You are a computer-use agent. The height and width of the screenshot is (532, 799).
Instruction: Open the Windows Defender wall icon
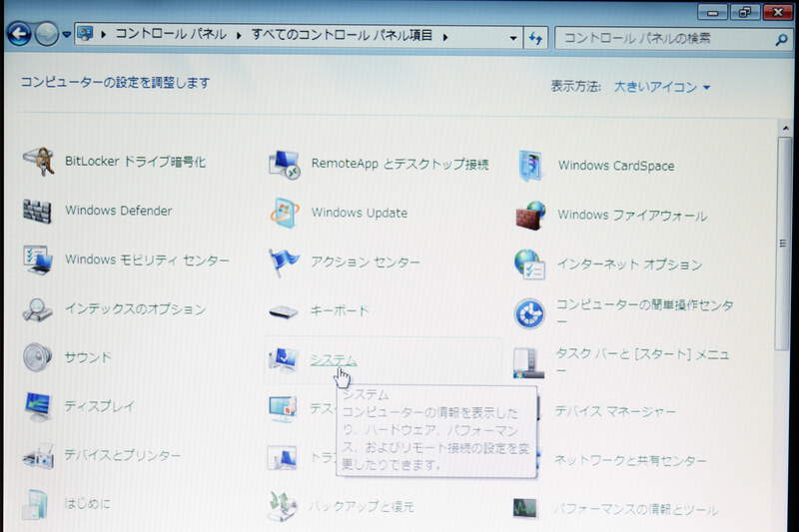pos(37,211)
